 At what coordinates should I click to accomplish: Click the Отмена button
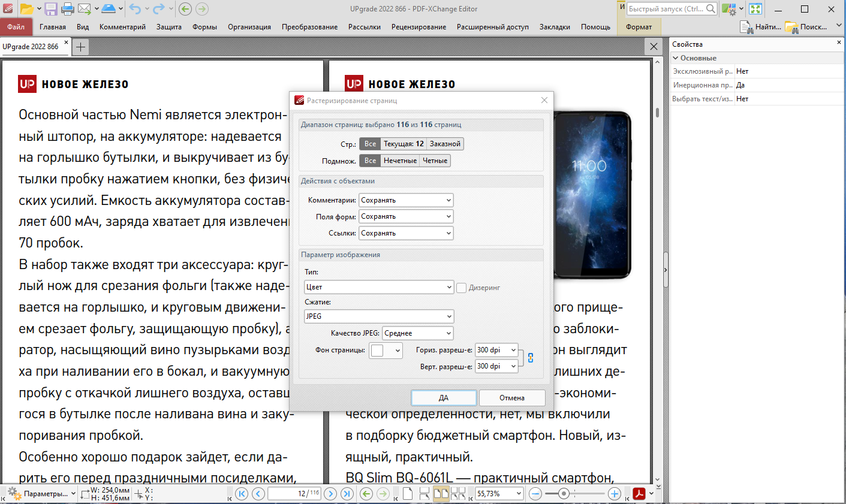coord(511,398)
